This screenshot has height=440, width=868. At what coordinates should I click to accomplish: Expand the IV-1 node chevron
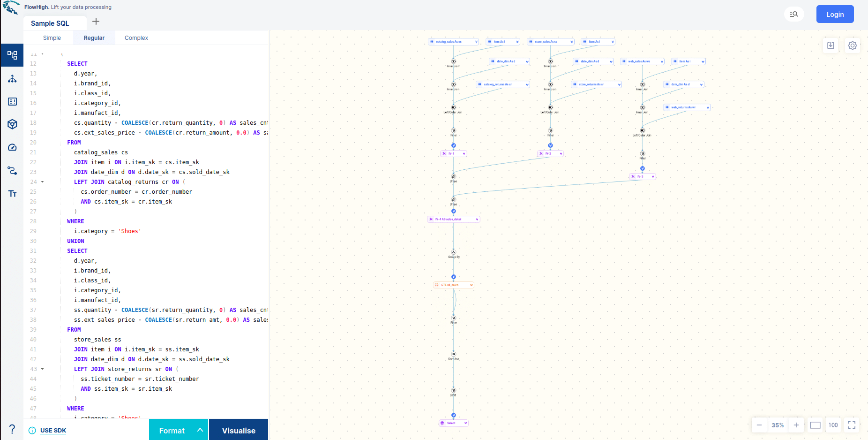[x=464, y=153]
